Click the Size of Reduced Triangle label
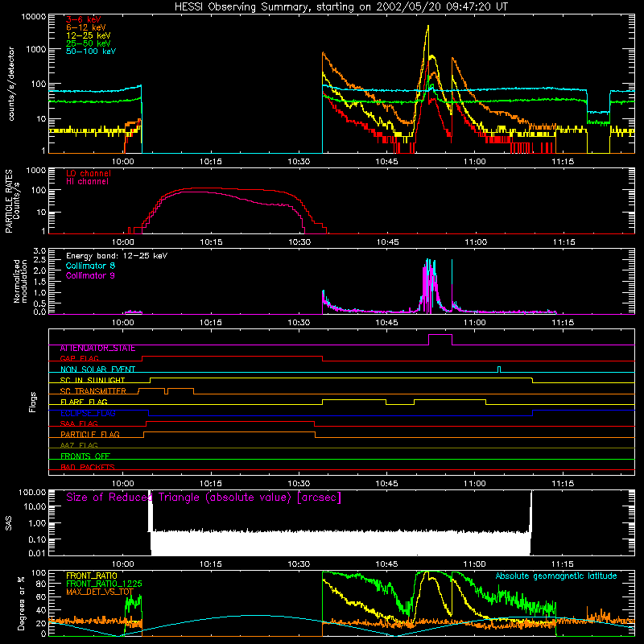Screen dimensions: 644x644 pos(204,497)
